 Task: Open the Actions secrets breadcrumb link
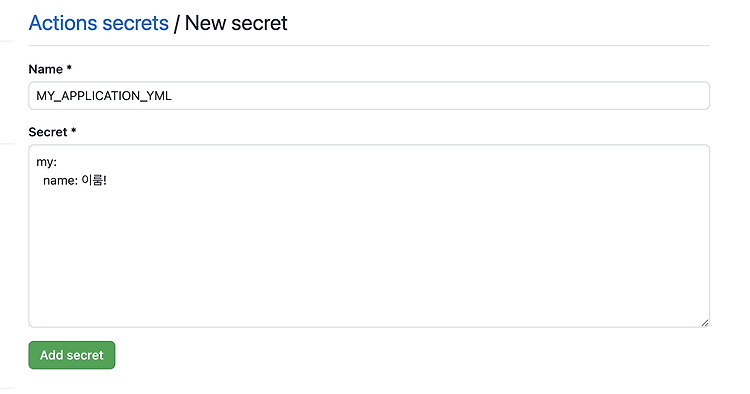click(99, 23)
